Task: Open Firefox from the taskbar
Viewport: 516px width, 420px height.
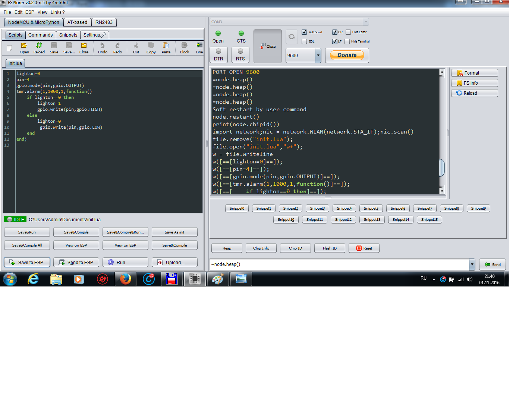Action: click(126, 279)
